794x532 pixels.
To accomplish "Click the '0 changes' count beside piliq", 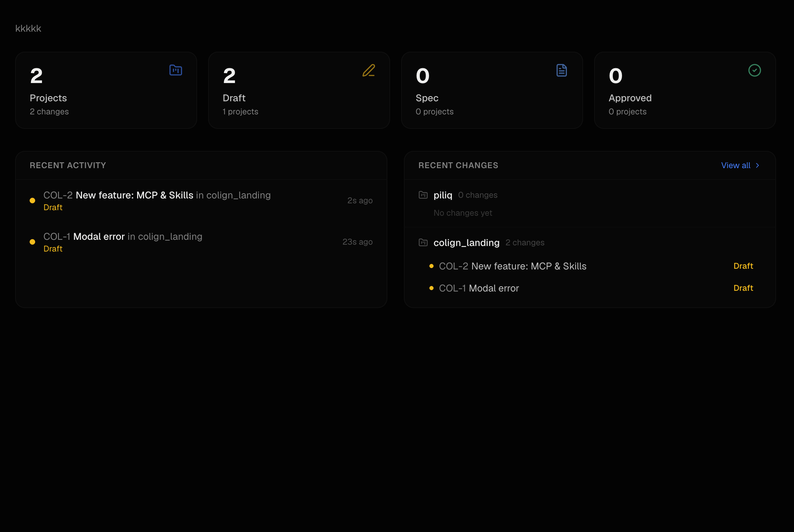I will click(x=478, y=195).
